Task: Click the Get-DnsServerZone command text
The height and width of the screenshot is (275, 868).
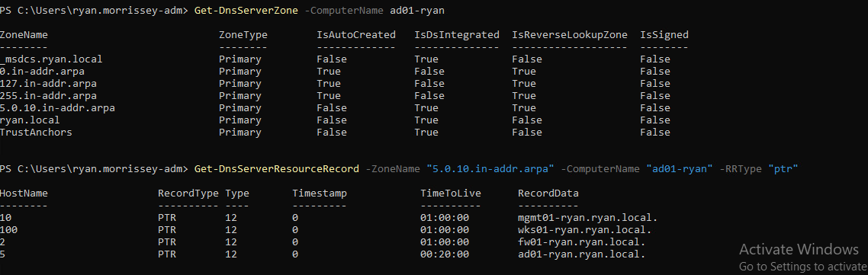Action: (247, 11)
